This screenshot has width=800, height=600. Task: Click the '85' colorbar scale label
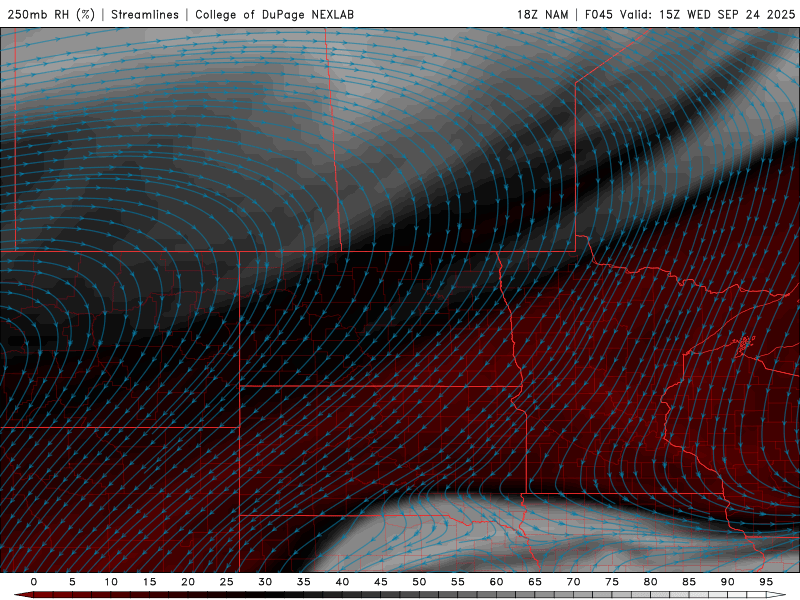688,582
